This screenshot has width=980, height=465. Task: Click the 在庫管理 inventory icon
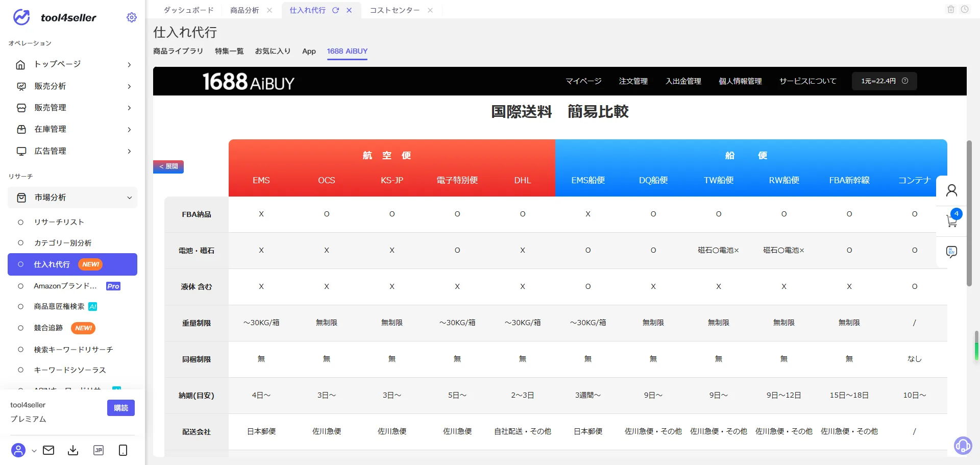21,129
